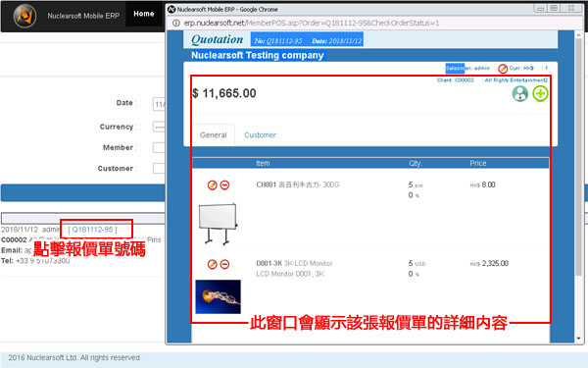Viewport: 588px width, 368px height.
Task: Click the Date input field
Action: [159, 104]
